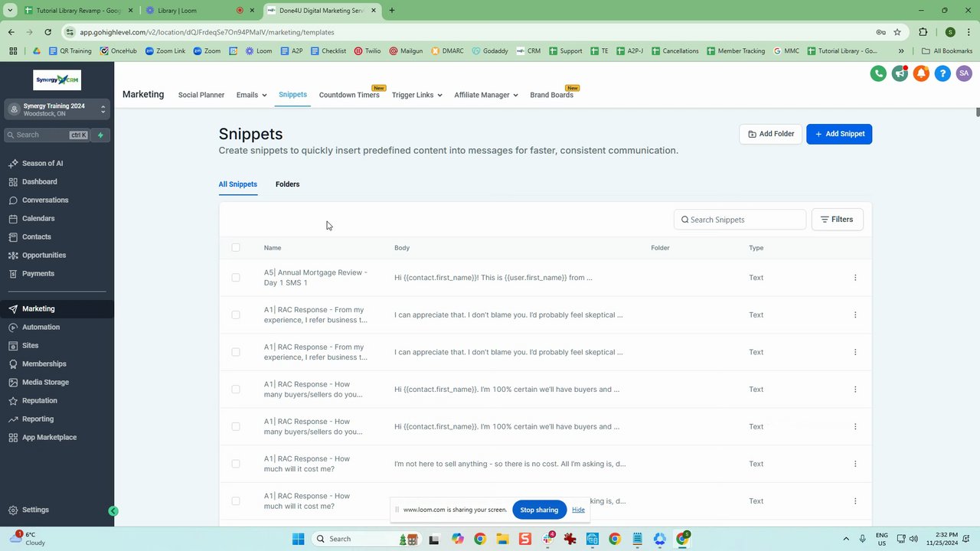Open the phone dialer icon
Screen dimensions: 980x551
pyautogui.click(x=878, y=73)
